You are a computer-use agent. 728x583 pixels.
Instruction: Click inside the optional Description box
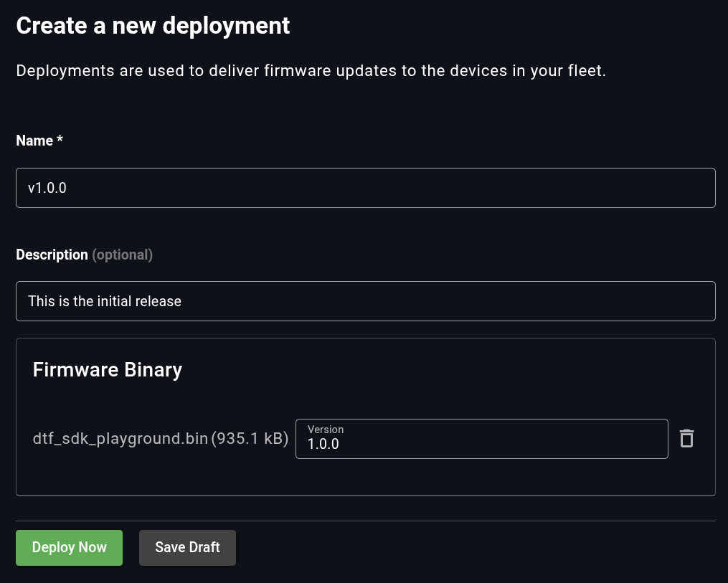point(366,301)
